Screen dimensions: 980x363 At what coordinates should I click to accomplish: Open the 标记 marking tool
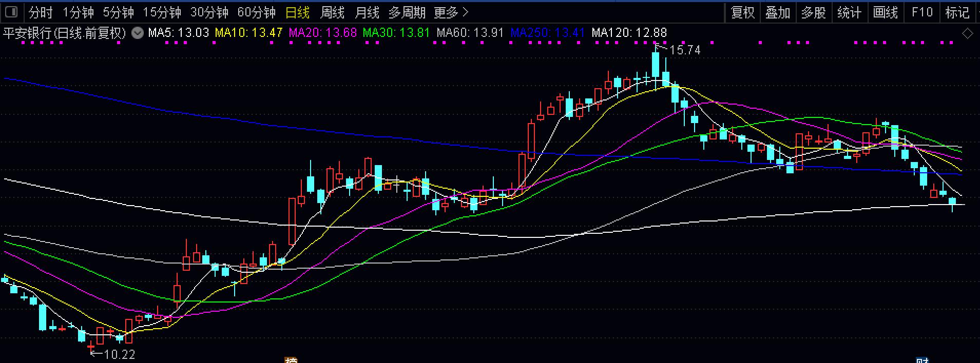[x=957, y=12]
